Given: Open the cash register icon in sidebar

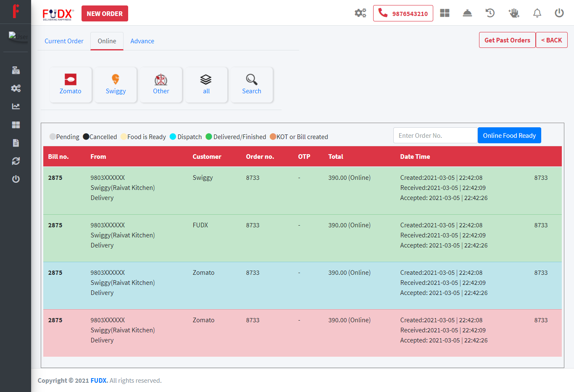Looking at the screenshot, I should point(16,70).
